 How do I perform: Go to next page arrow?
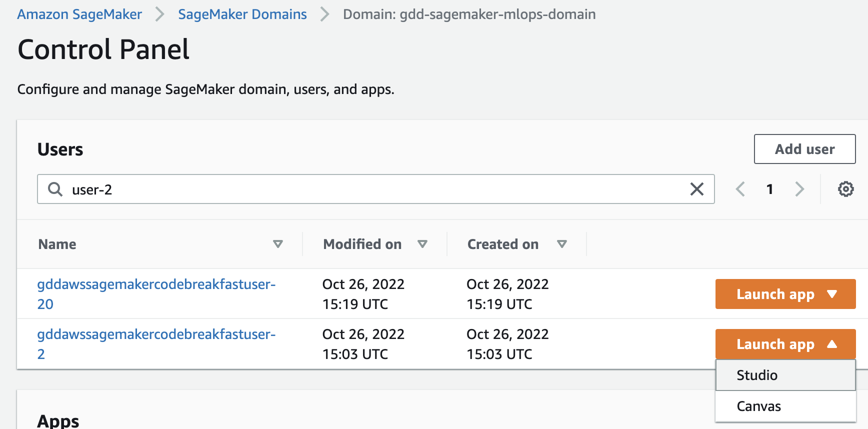(x=799, y=189)
